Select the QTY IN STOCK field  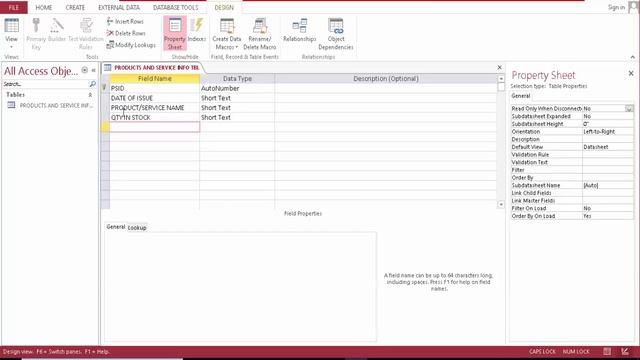click(x=155, y=118)
